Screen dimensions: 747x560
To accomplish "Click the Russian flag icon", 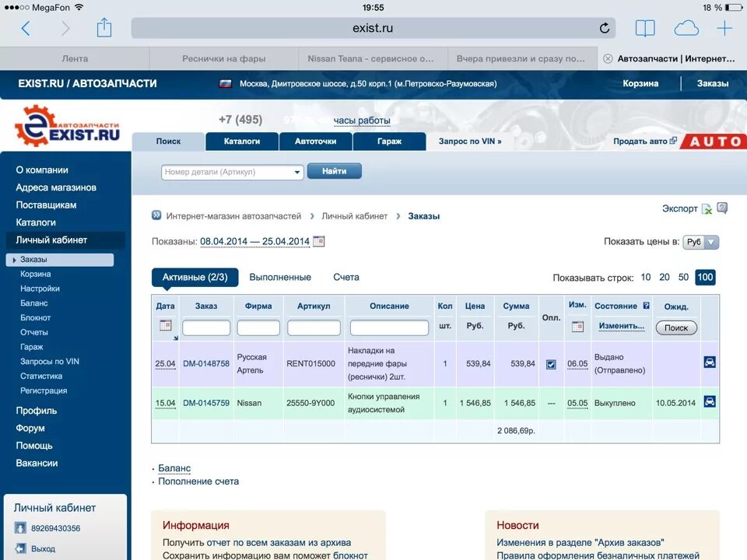I will [x=225, y=84].
